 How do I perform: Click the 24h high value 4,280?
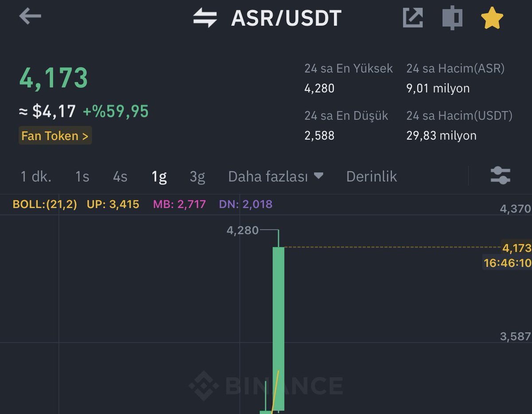click(x=319, y=88)
